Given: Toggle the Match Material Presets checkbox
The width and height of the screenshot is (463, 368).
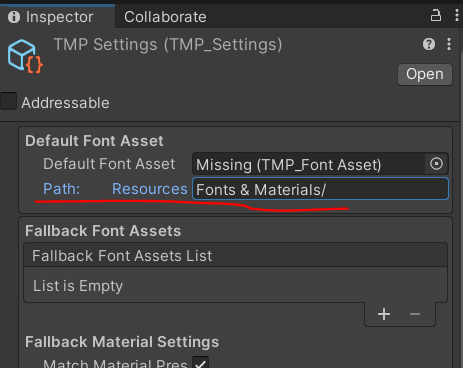Looking at the screenshot, I should pyautogui.click(x=200, y=362).
